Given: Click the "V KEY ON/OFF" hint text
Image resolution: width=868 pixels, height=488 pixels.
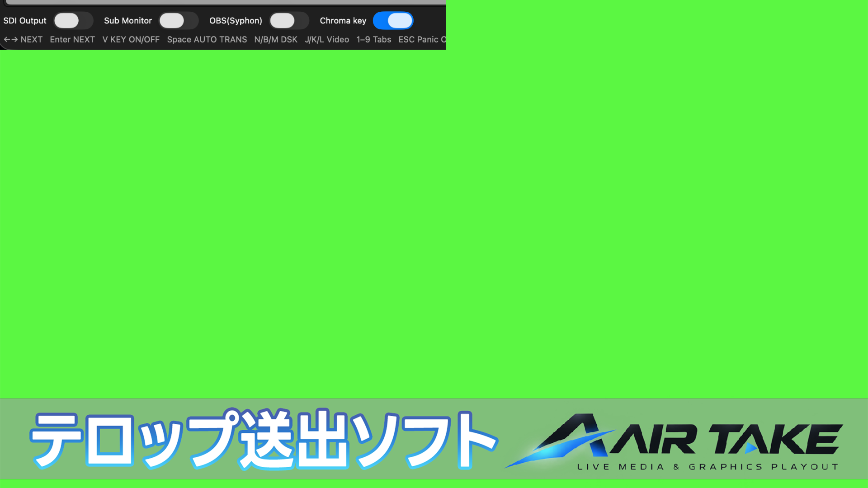Looking at the screenshot, I should (x=131, y=40).
